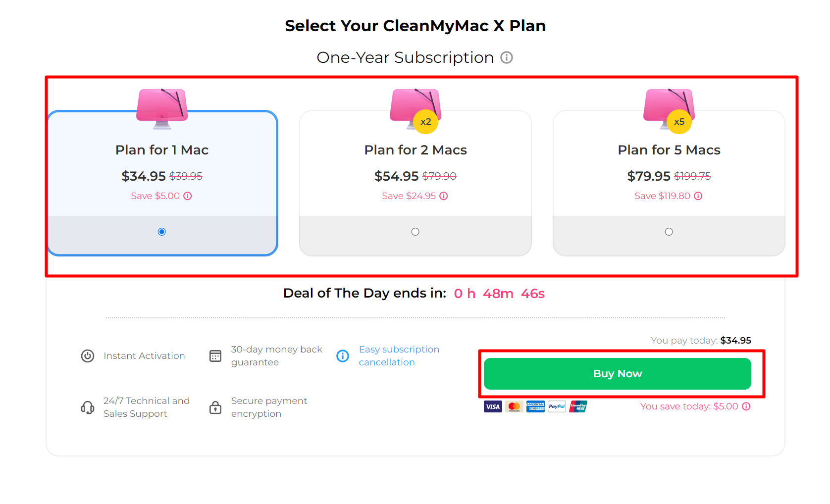Click the pink CleanMyMac icon with x2 badge
830x504 pixels.
pos(415,106)
